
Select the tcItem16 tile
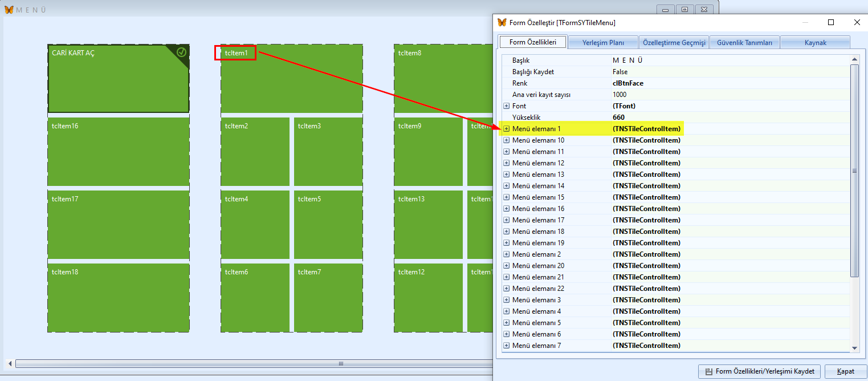tap(118, 152)
